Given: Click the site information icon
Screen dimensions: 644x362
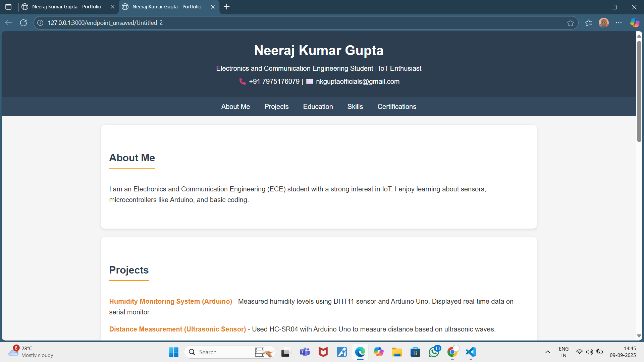Looking at the screenshot, I should point(40,23).
